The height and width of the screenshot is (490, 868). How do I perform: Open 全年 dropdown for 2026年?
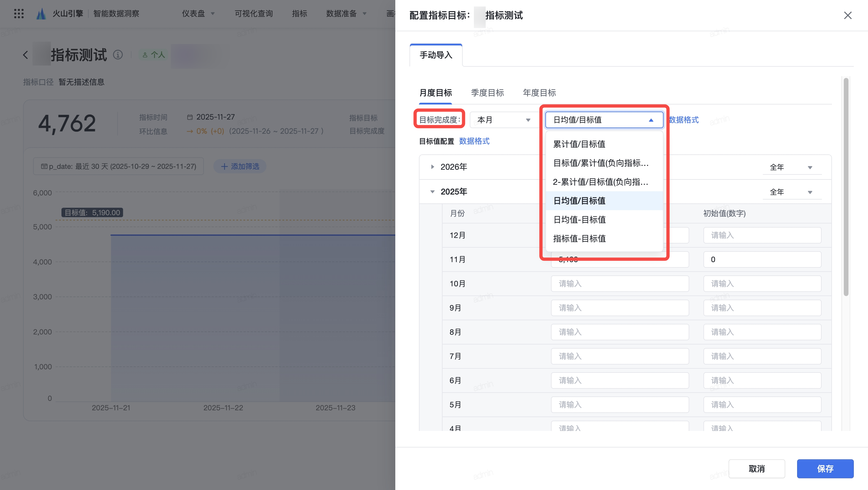click(791, 167)
